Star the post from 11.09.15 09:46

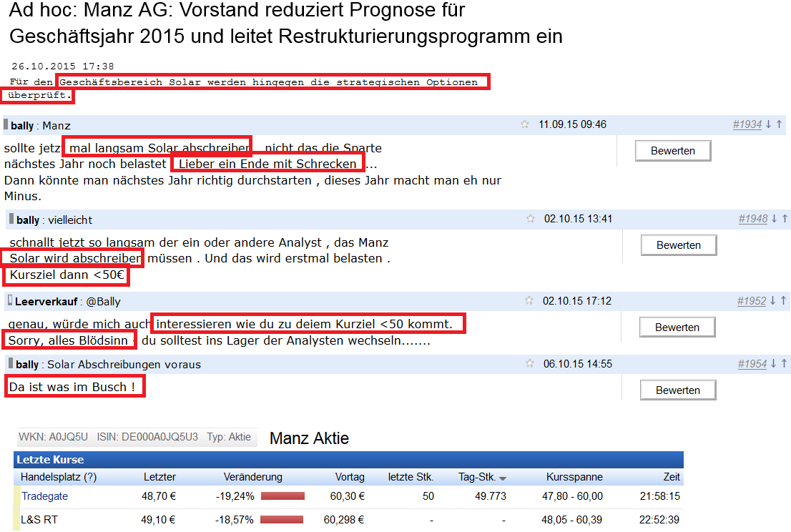tap(525, 124)
